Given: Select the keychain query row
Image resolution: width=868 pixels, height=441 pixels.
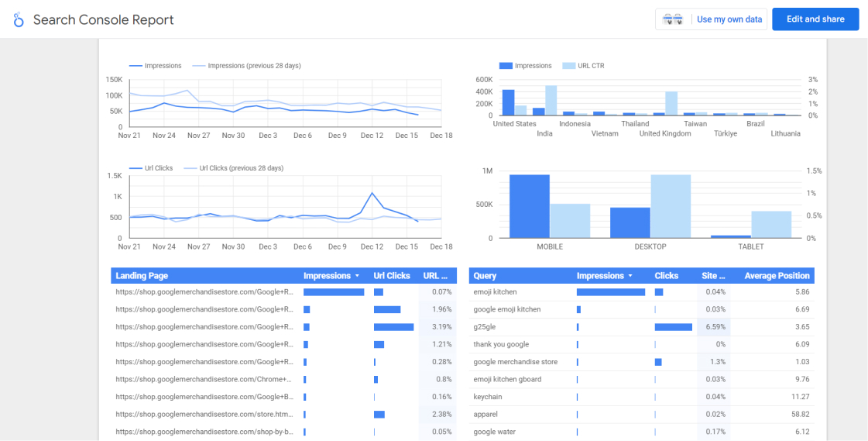Looking at the screenshot, I should 642,398.
